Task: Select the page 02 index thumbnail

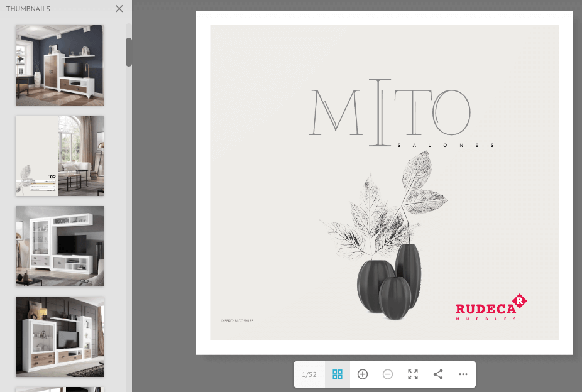Action: [60, 156]
